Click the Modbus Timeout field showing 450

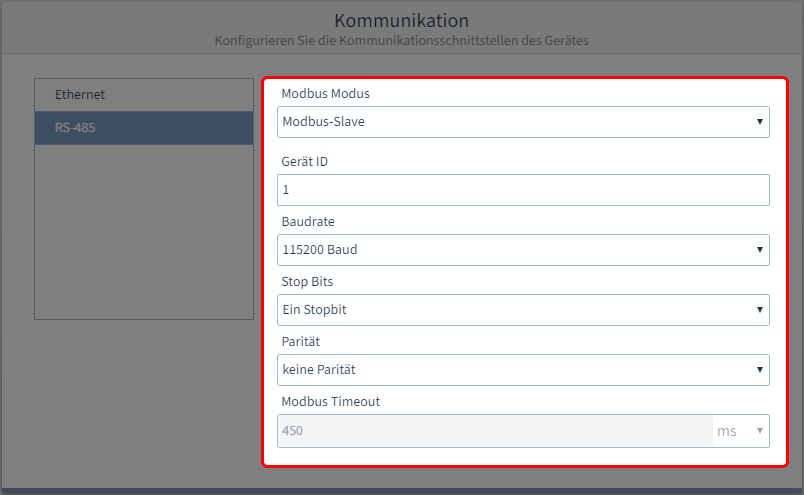495,431
